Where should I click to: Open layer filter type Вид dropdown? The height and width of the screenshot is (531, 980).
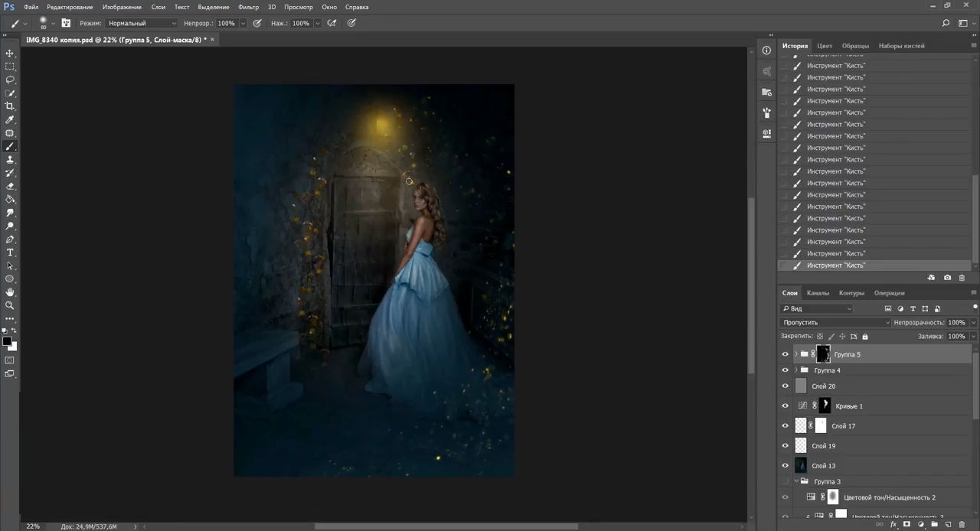click(x=816, y=308)
